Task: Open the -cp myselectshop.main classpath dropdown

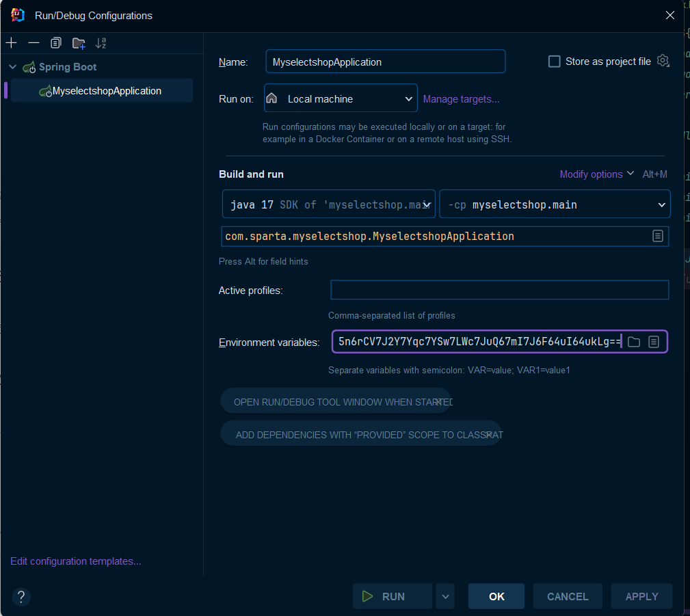Action: click(x=555, y=204)
